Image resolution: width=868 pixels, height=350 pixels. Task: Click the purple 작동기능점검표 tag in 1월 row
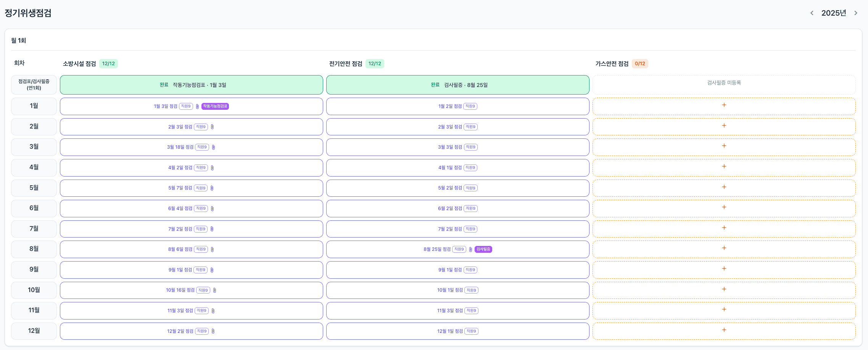(215, 106)
